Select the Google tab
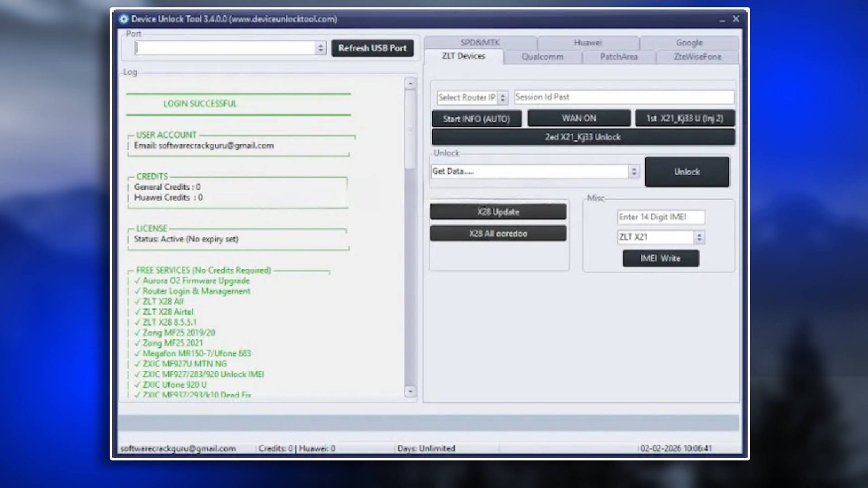This screenshot has height=488, width=868. [x=690, y=43]
